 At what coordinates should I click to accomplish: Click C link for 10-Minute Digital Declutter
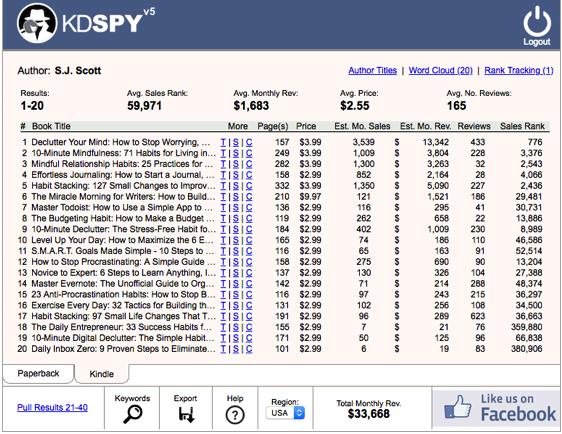pos(249,338)
